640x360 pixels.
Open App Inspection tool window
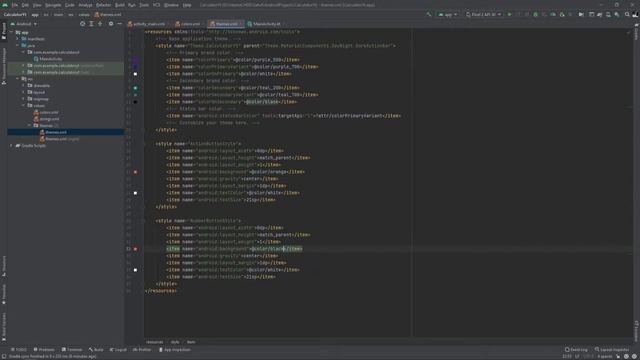click(175, 350)
